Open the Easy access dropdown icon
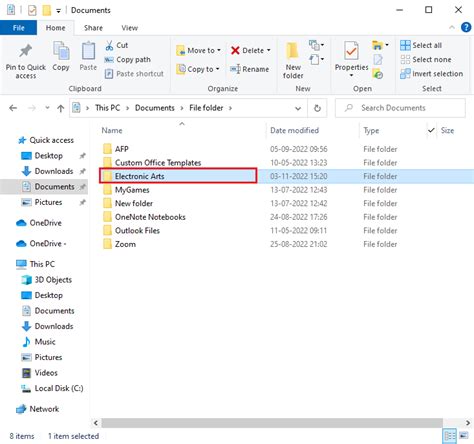 point(316,60)
